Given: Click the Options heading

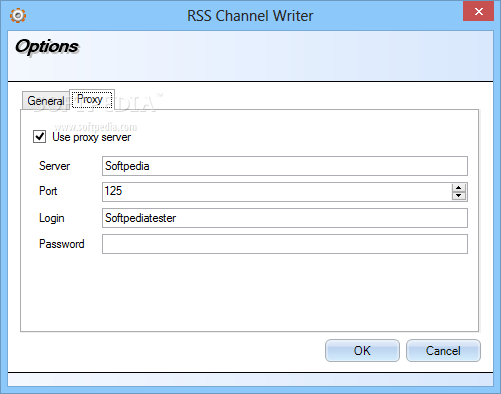Looking at the screenshot, I should click(47, 47).
